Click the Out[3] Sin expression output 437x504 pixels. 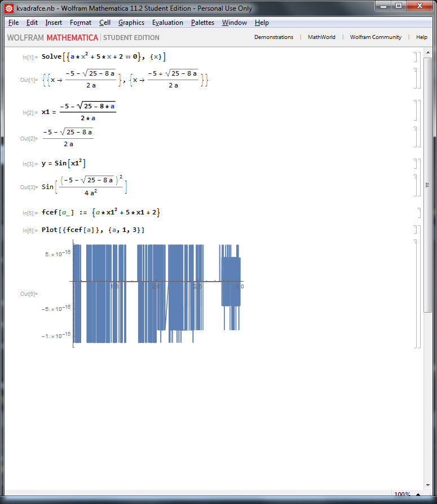tap(85, 186)
